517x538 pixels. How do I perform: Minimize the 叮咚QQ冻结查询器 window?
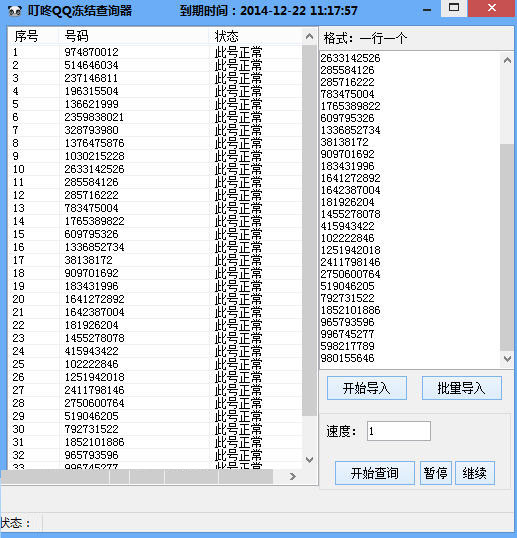pyautogui.click(x=427, y=10)
